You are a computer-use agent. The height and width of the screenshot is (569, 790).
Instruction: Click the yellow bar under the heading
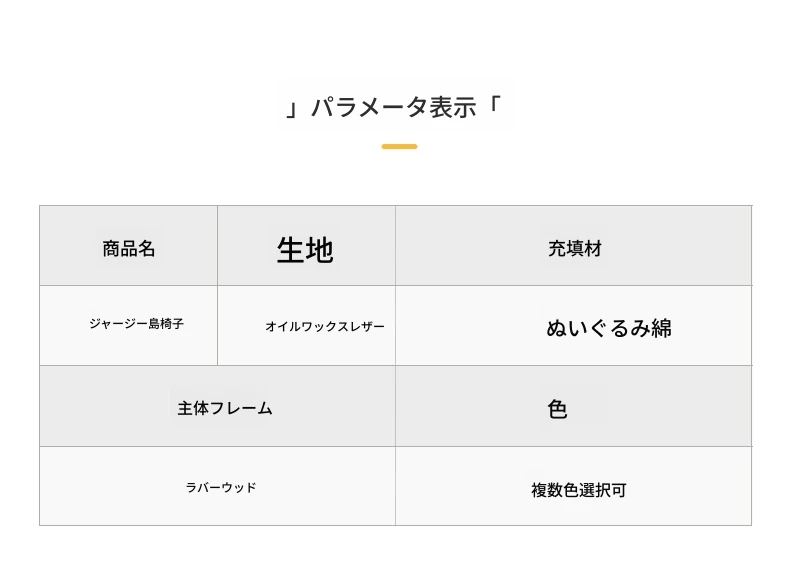[399, 147]
